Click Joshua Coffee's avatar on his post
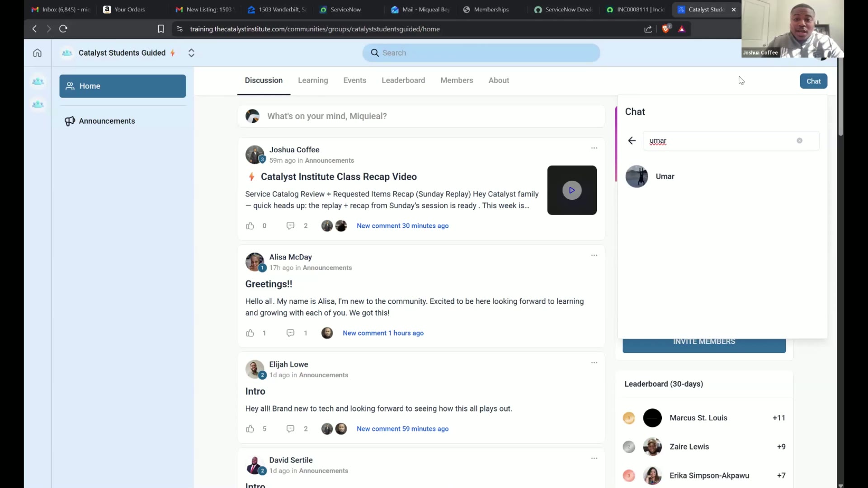 click(x=255, y=155)
